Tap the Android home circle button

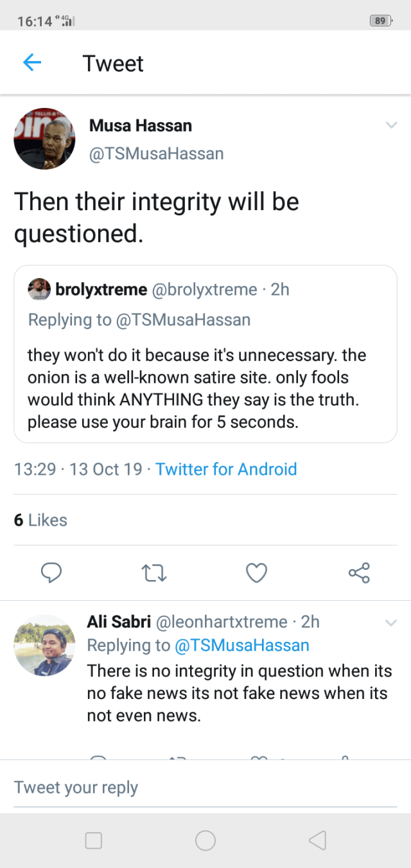point(205,840)
